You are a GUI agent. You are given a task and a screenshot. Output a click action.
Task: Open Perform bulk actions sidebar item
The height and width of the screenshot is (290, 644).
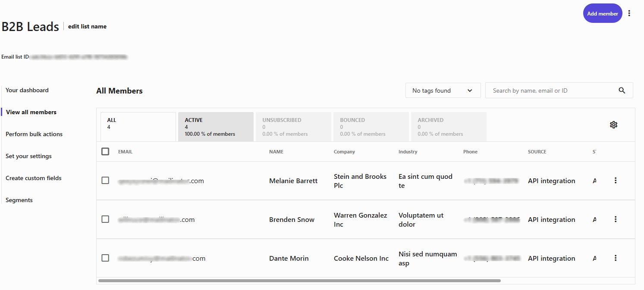click(x=33, y=134)
